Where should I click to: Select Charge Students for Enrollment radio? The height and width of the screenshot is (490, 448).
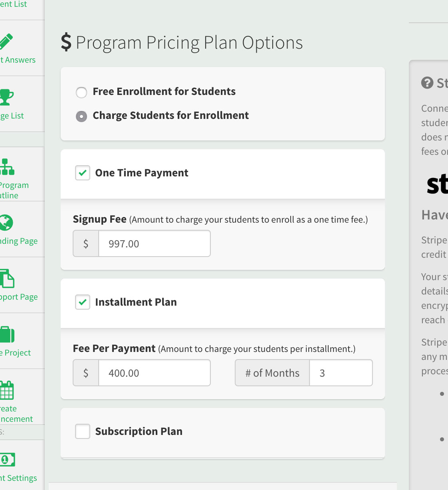[81, 117]
